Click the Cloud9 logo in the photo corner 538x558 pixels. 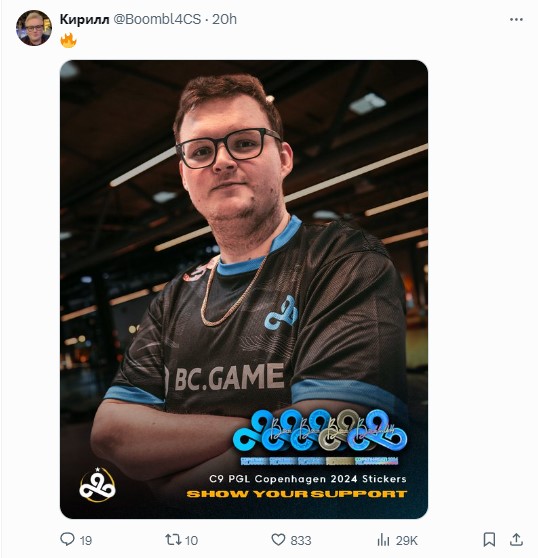(x=97, y=485)
